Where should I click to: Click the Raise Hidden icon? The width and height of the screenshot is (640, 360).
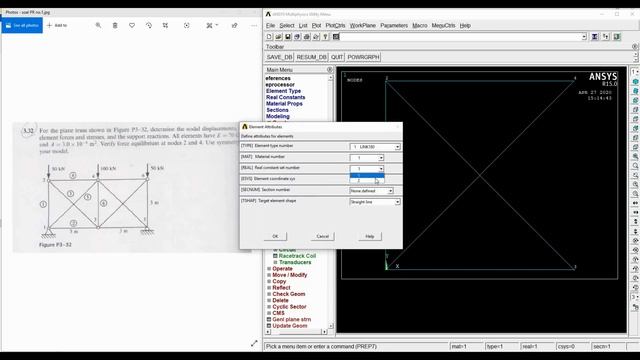click(x=595, y=37)
